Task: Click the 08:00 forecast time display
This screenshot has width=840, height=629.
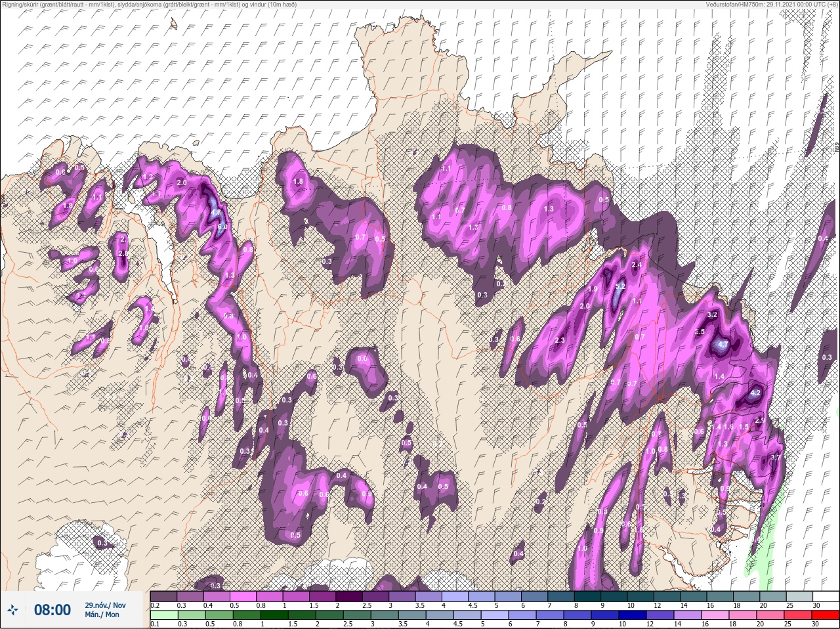Action: pyautogui.click(x=52, y=611)
